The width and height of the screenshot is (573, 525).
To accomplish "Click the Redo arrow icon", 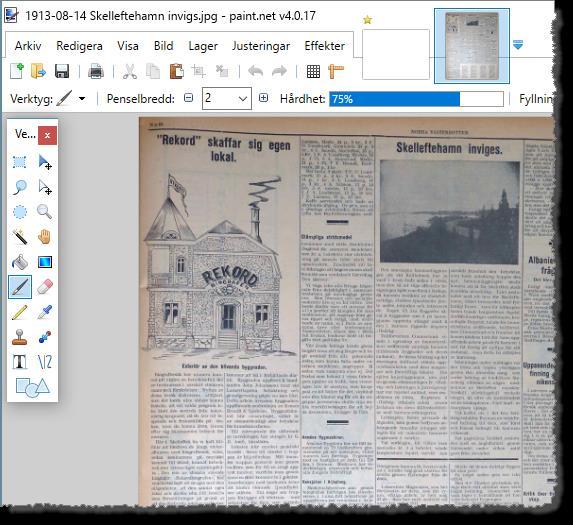I will [x=280, y=71].
